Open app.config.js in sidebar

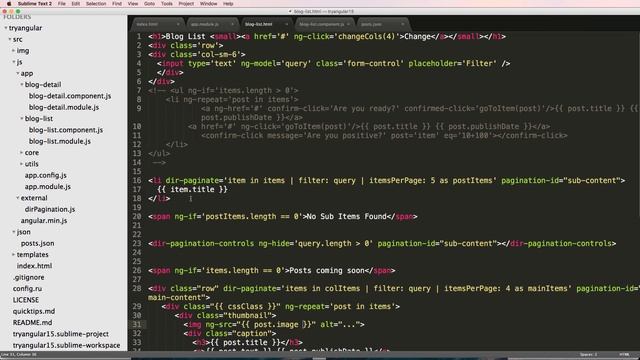pyautogui.click(x=45, y=175)
